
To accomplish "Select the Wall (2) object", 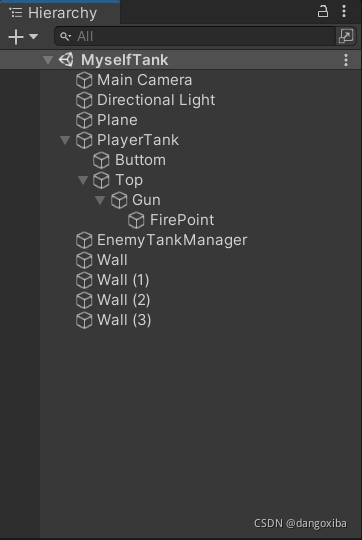I will click(x=124, y=300).
